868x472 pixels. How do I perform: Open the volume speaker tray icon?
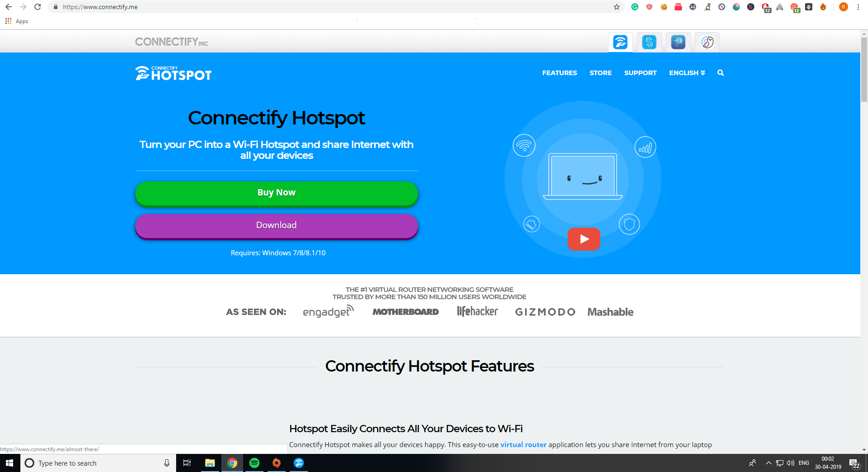pyautogui.click(x=791, y=463)
